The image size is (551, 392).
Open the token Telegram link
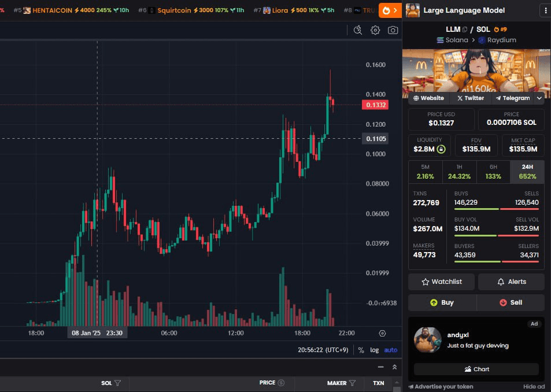[x=513, y=98]
